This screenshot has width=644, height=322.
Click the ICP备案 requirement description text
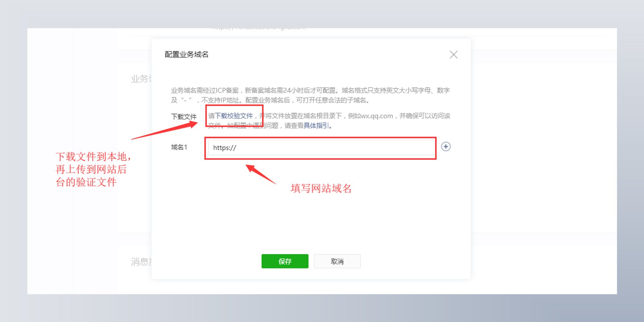[x=310, y=95]
